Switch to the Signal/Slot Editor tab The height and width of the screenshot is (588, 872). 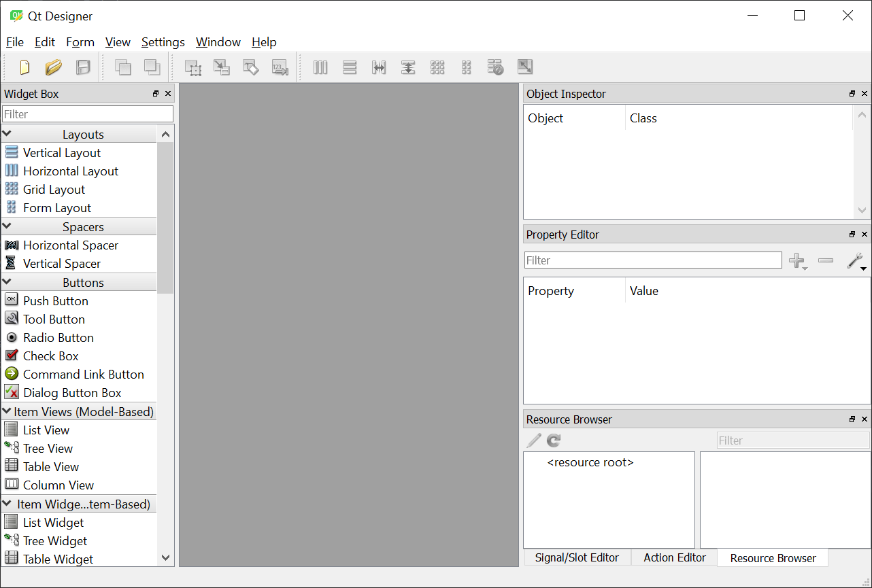577,557
